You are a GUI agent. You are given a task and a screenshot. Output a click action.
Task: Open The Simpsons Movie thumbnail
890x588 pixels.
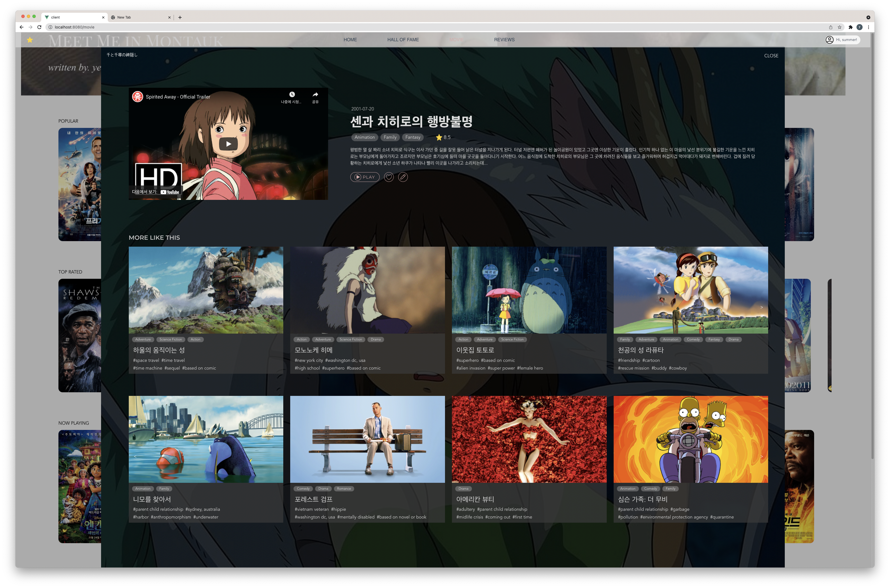click(690, 439)
